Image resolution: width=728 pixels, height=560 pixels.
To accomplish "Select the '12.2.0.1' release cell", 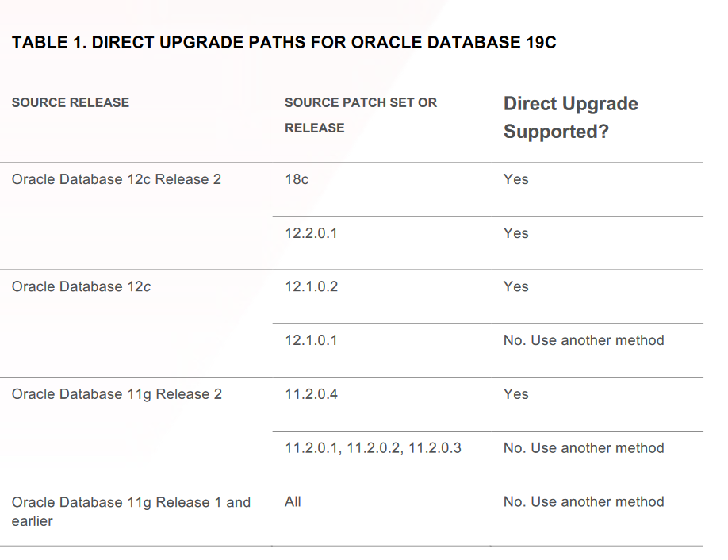I will [311, 233].
